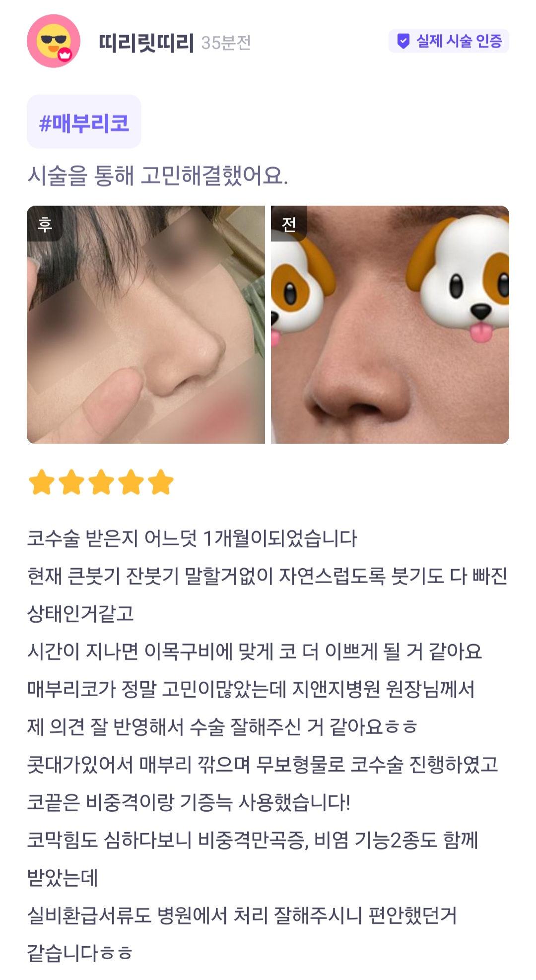Screen dimensions: 536x980
Task: Tap the shield checkmark verification icon
Action: [403, 41]
